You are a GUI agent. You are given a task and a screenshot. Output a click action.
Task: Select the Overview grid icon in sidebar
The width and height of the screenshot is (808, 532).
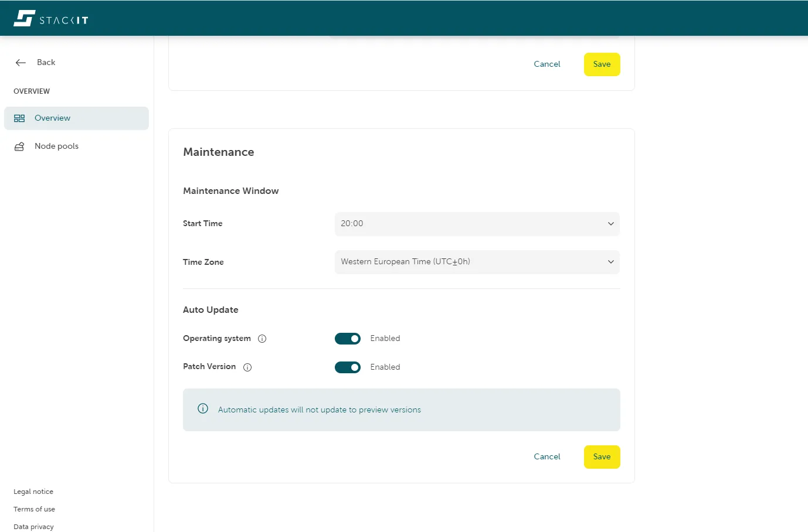19,118
